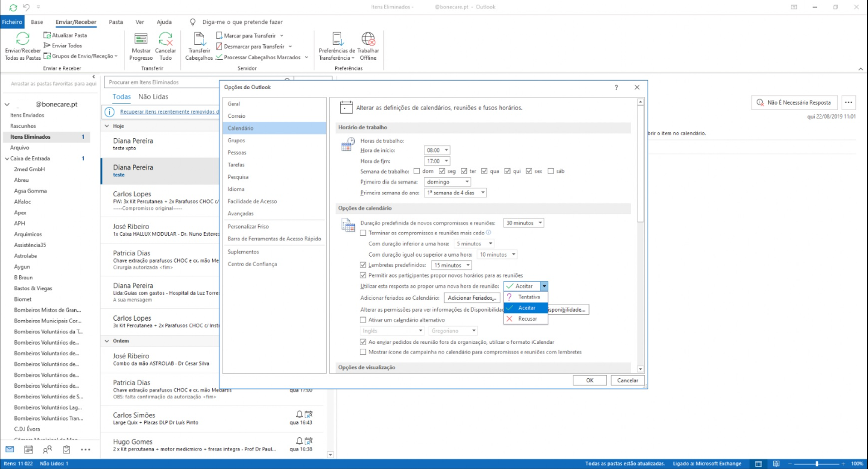
Task: Click more navigation options ellipsis at bottom
Action: tap(86, 449)
